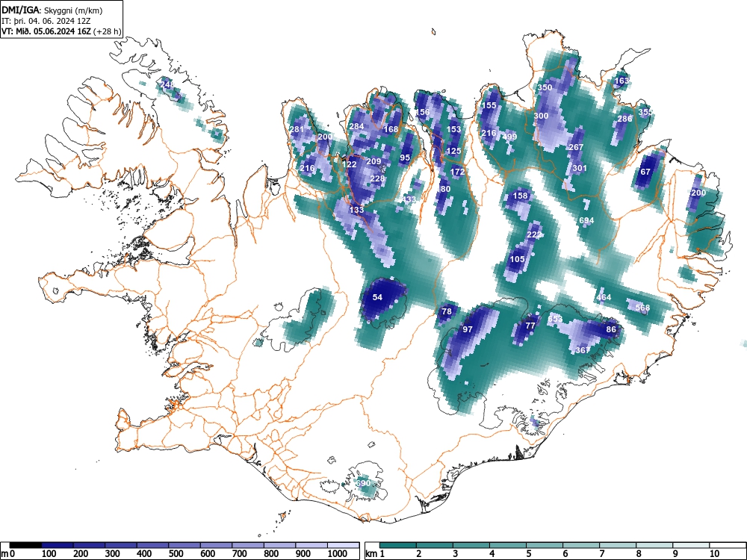Screen dimensions: 747x560
Task: Click the 10 tick on the km legend
Action: click(x=714, y=554)
